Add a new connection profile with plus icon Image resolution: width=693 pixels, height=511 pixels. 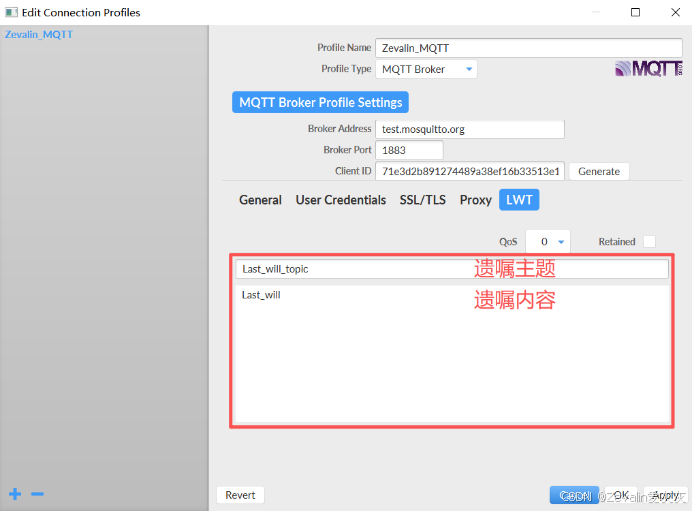point(15,494)
